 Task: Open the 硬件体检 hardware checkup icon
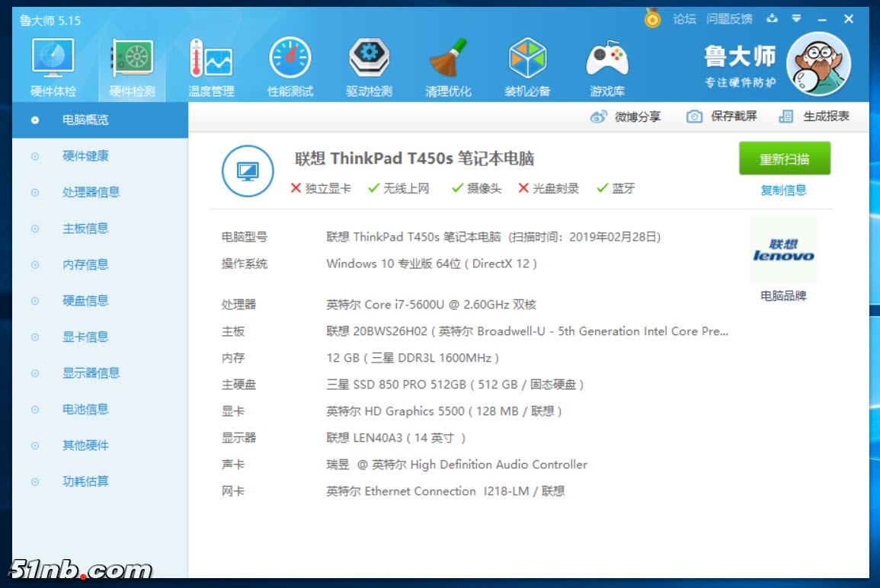[x=53, y=59]
